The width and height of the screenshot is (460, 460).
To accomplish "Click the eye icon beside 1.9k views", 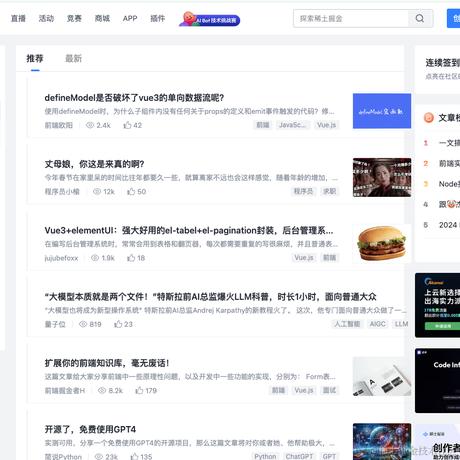I will (x=95, y=258).
